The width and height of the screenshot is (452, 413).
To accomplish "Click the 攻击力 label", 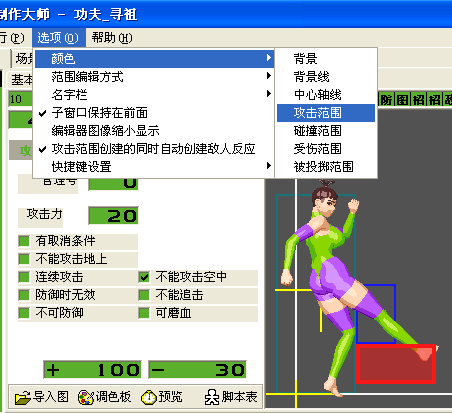I will [x=45, y=214].
